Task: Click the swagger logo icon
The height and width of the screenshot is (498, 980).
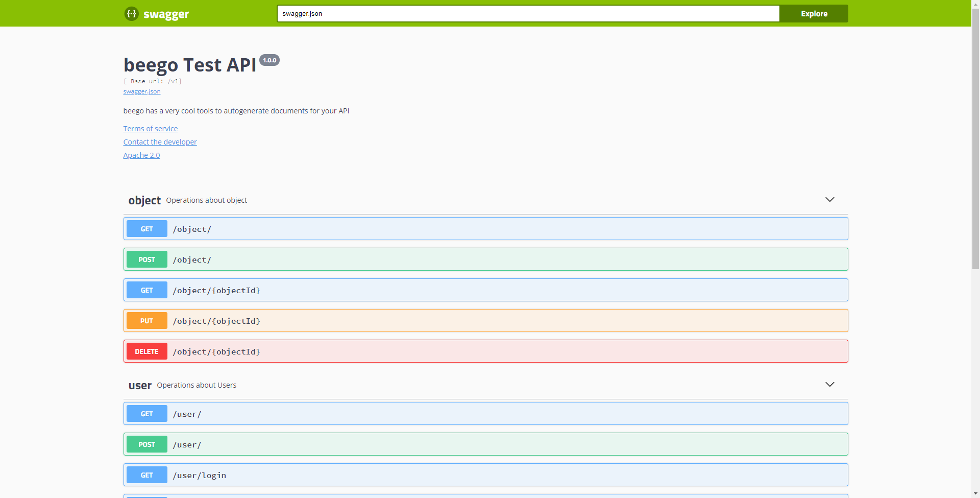Action: coord(131,14)
